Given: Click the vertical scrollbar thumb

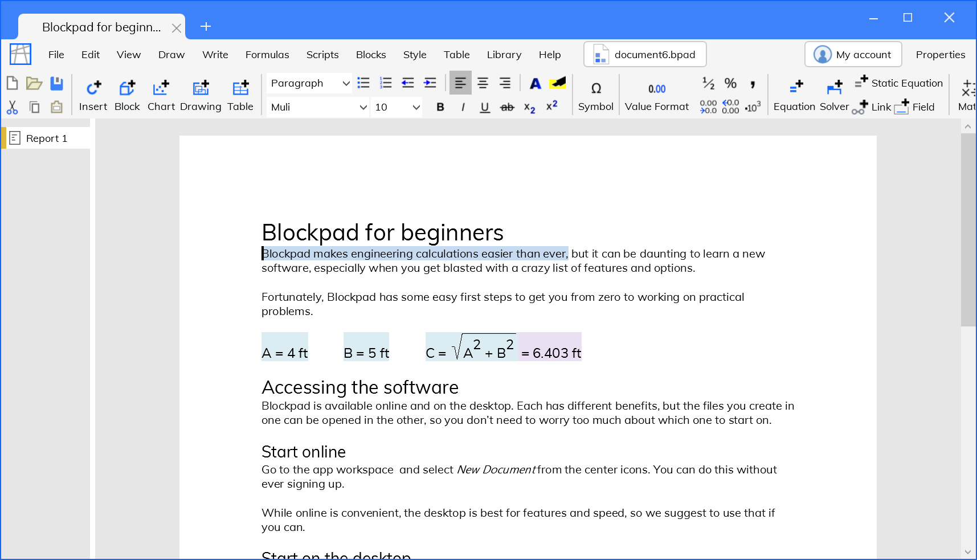Looking at the screenshot, I should [x=968, y=229].
